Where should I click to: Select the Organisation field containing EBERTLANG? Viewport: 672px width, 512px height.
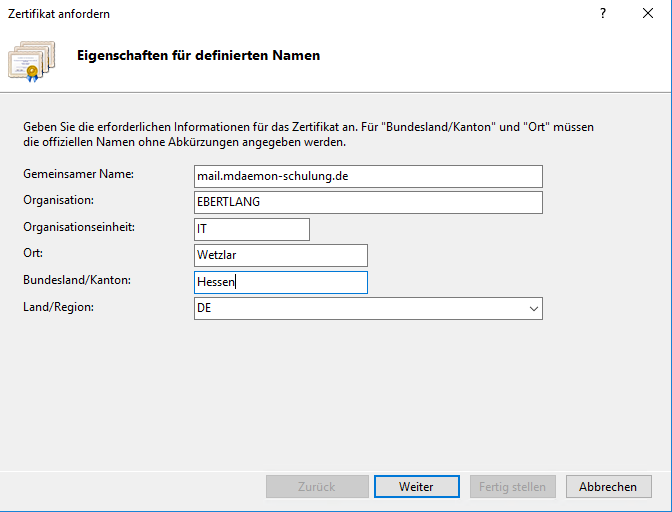click(x=368, y=202)
